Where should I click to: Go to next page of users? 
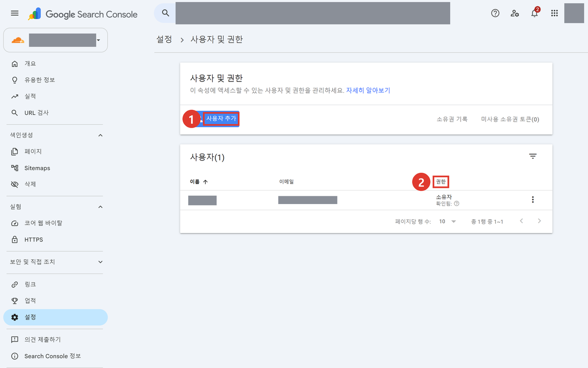(539, 221)
